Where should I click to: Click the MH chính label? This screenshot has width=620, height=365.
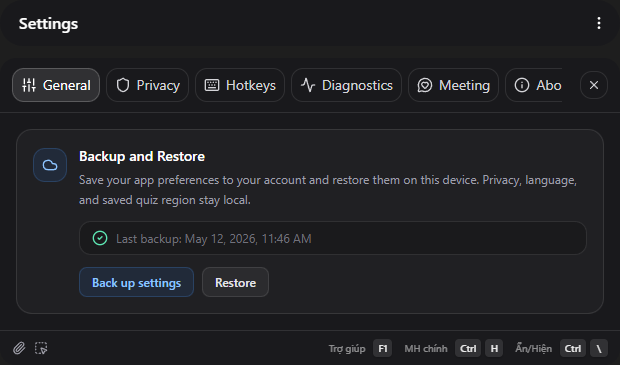[x=425, y=349]
